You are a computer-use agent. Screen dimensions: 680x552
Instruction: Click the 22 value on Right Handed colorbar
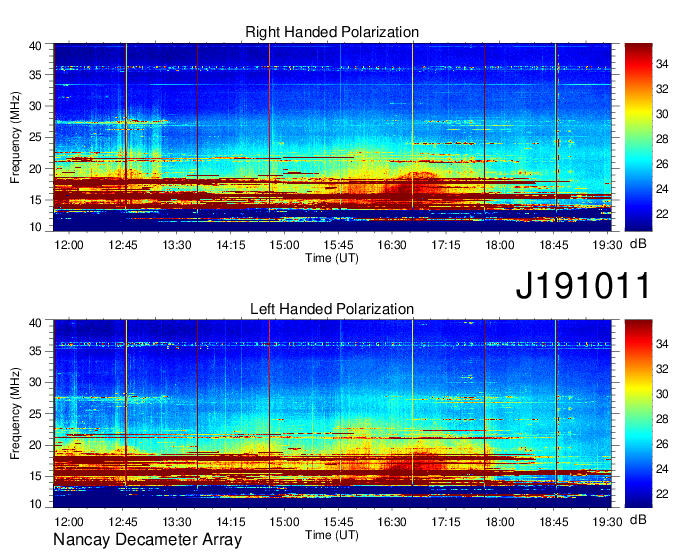[662, 214]
